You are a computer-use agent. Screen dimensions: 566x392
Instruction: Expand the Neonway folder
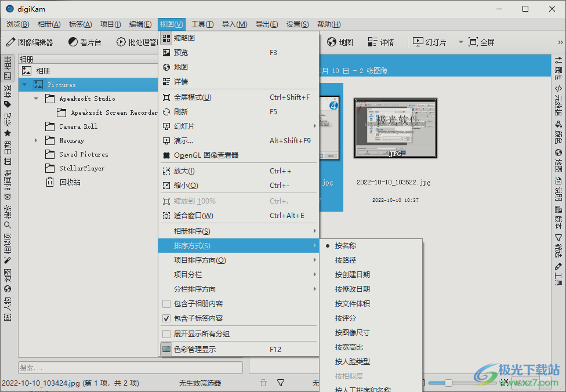(35, 140)
